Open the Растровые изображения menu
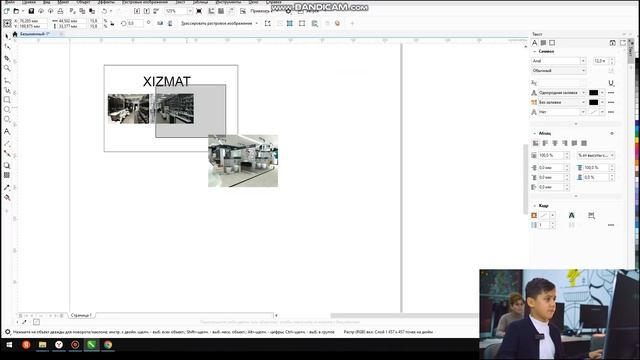 tap(145, 2)
